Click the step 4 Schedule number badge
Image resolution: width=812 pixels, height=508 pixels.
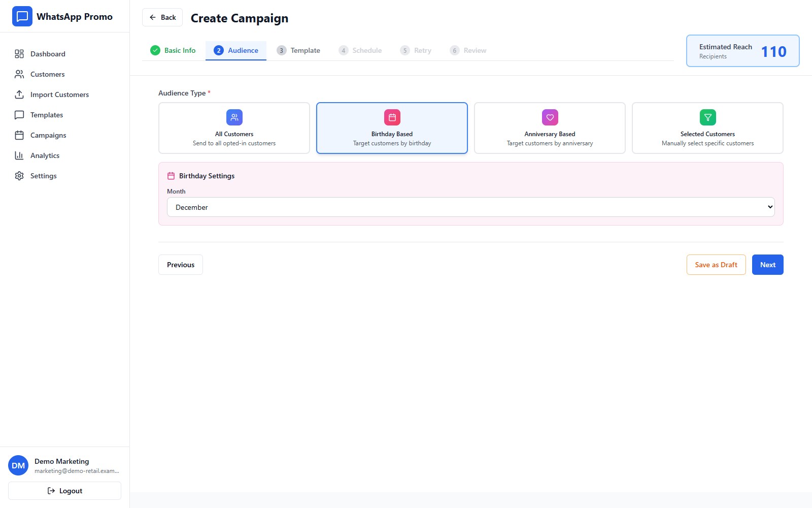344,50
